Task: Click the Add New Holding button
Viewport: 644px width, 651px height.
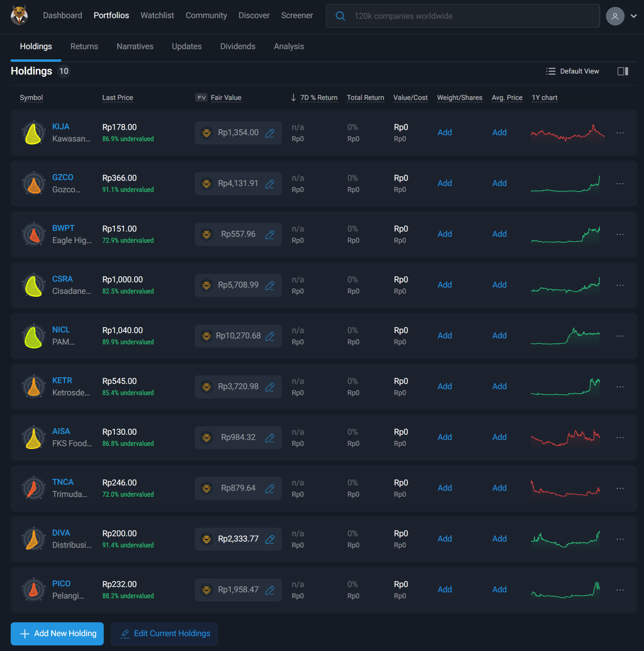Action: point(57,634)
